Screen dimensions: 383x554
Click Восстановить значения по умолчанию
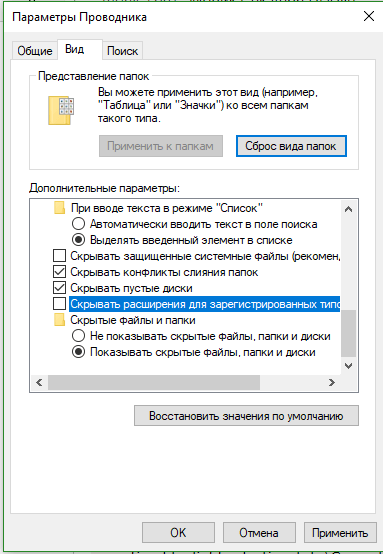246,416
